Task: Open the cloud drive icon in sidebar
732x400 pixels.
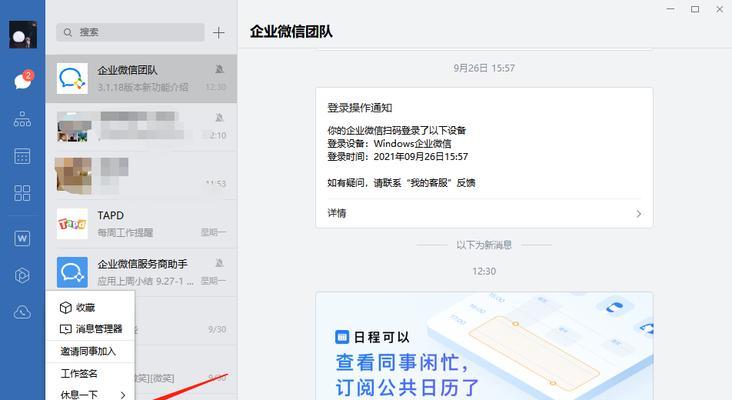Action: (22, 312)
